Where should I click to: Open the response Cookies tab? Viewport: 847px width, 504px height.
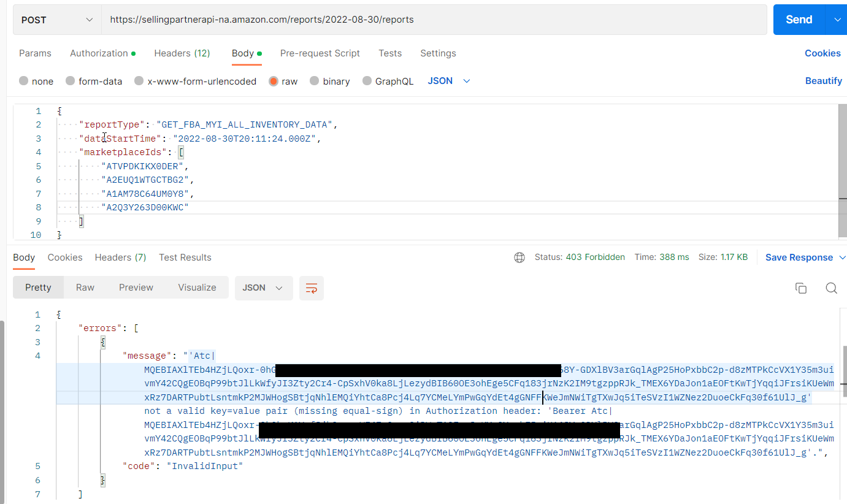(65, 258)
